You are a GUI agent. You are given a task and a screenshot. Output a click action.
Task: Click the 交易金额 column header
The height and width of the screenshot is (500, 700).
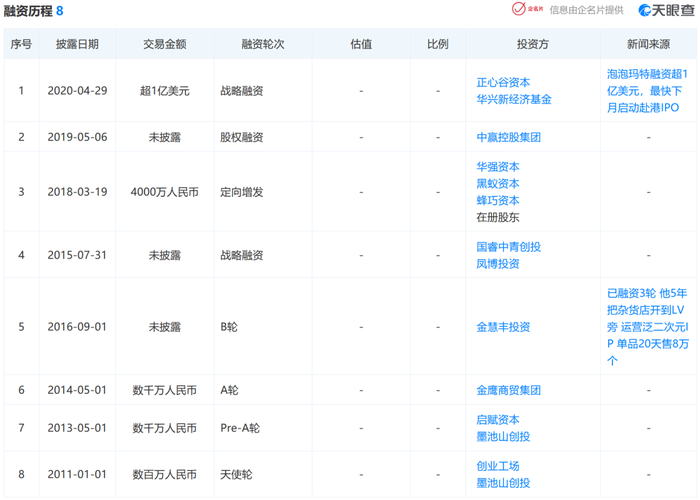(x=163, y=44)
